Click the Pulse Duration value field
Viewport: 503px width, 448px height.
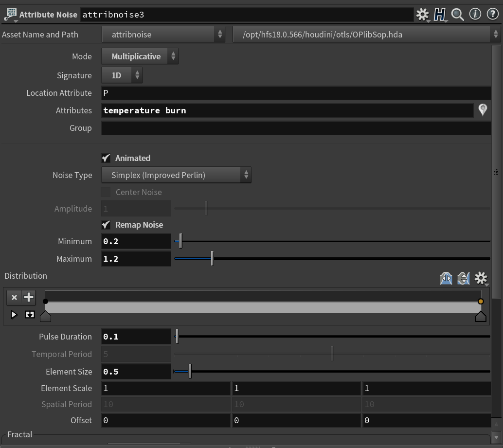[136, 337]
